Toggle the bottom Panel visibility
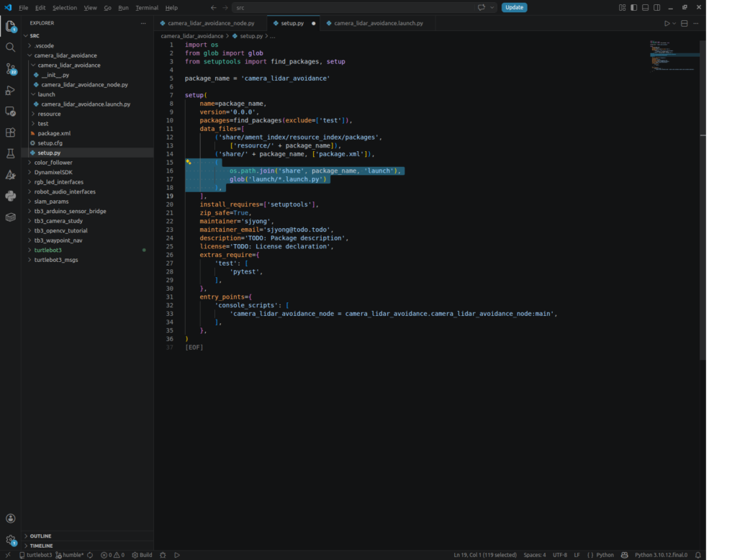 click(x=646, y=7)
